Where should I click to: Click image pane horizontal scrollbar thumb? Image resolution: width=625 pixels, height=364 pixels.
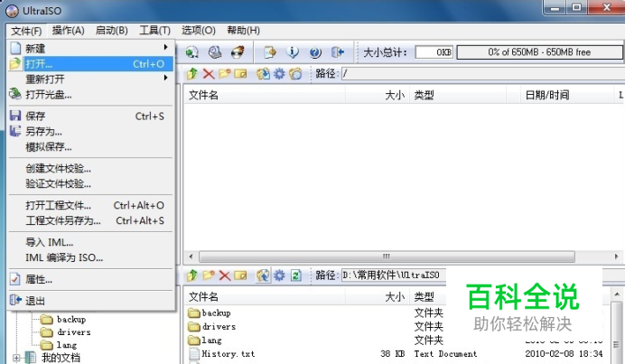point(387,257)
